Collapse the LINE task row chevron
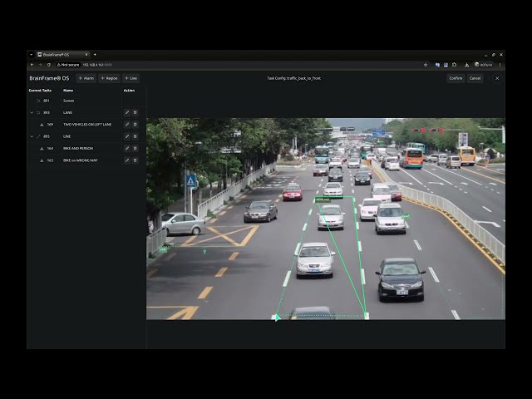 coord(32,136)
